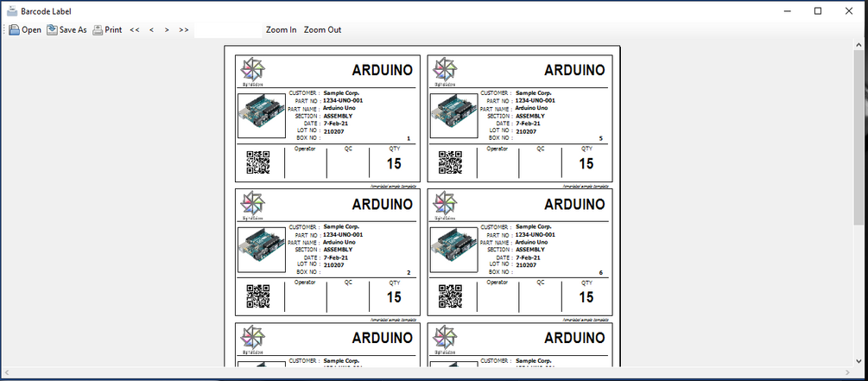
Task: Click Arduino board photo on box 6 label
Action: click(454, 250)
